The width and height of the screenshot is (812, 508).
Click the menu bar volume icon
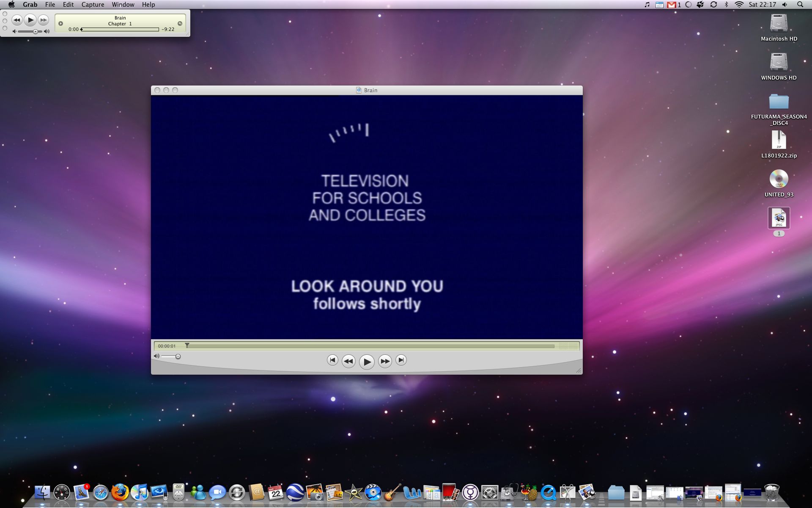tap(785, 5)
